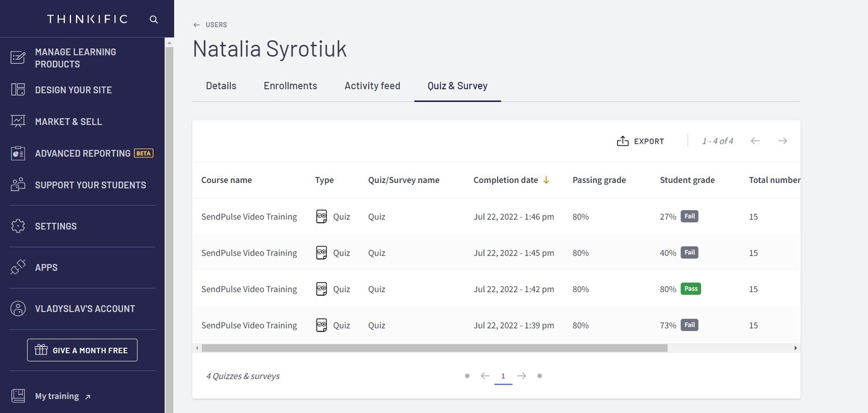Viewport: 868px width, 413px height.
Task: Click the Fail badge next to 27%
Action: pyautogui.click(x=689, y=216)
